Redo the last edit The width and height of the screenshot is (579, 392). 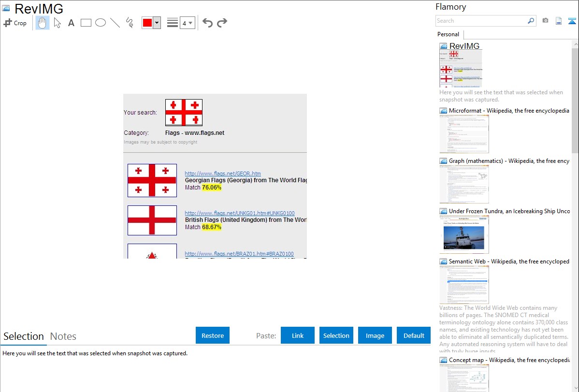click(222, 23)
